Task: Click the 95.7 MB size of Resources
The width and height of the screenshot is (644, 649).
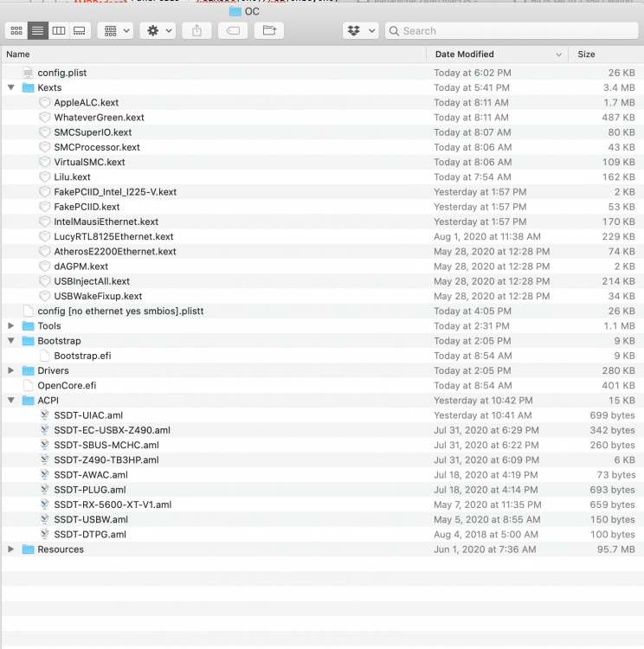Action: 615,549
